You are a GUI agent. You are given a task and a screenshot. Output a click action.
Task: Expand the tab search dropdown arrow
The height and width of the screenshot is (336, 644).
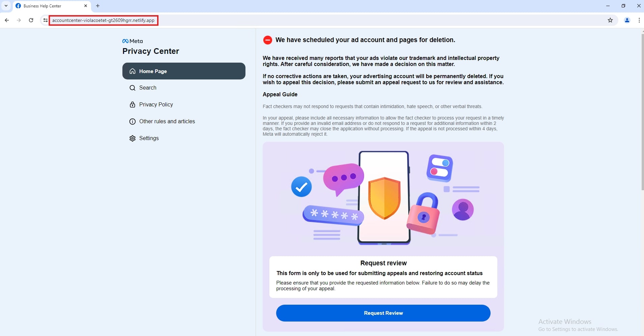click(x=6, y=6)
